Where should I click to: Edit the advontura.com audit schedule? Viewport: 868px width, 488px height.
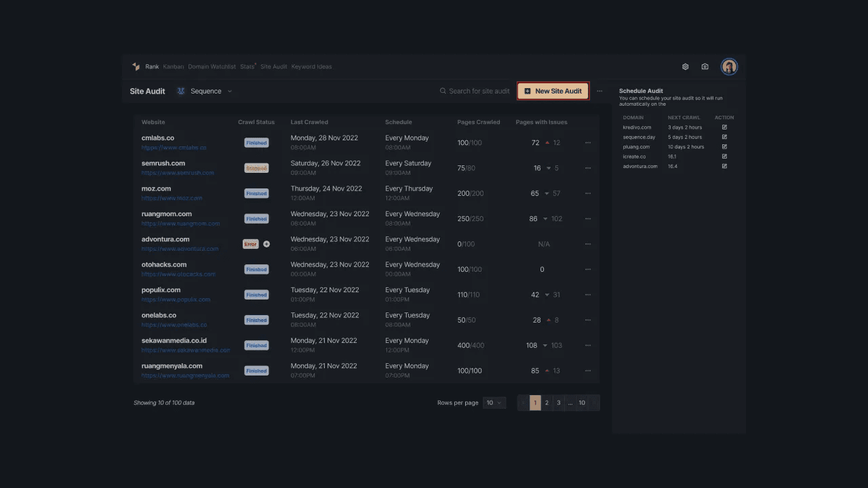[x=724, y=166]
